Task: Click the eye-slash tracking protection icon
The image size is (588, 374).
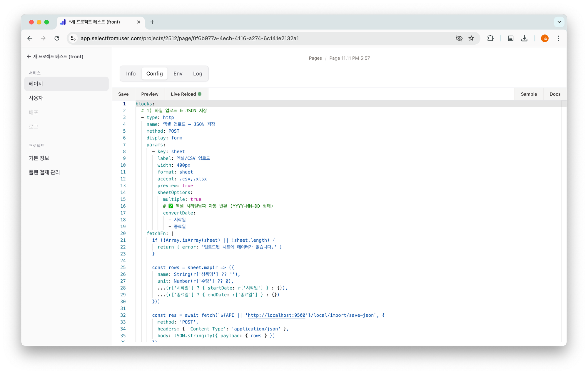Action: click(459, 38)
